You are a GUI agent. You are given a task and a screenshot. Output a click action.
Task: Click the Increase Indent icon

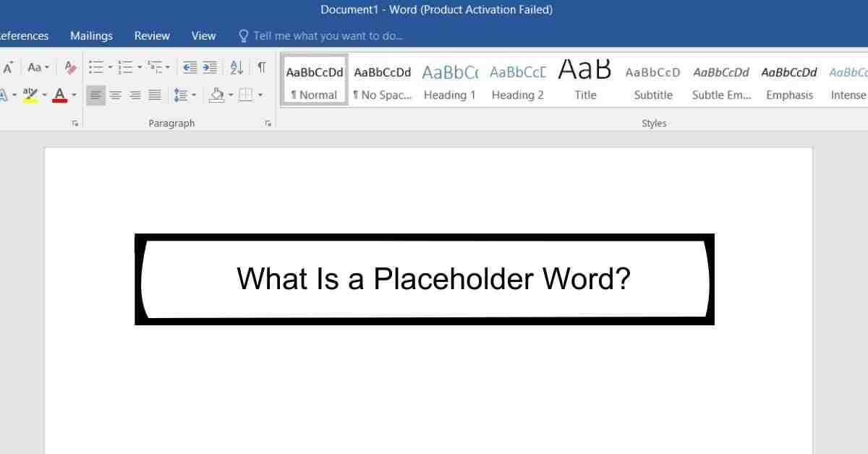click(210, 67)
